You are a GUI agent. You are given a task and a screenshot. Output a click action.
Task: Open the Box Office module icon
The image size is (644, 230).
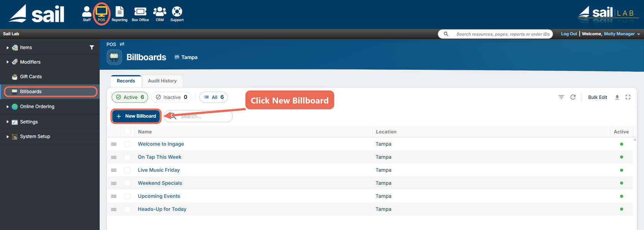(140, 14)
